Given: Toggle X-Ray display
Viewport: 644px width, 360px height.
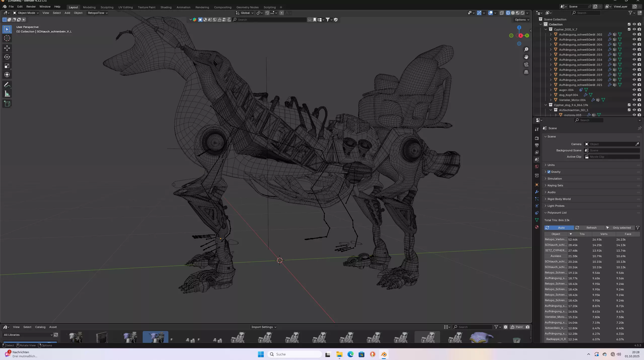Looking at the screenshot, I should [x=502, y=13].
